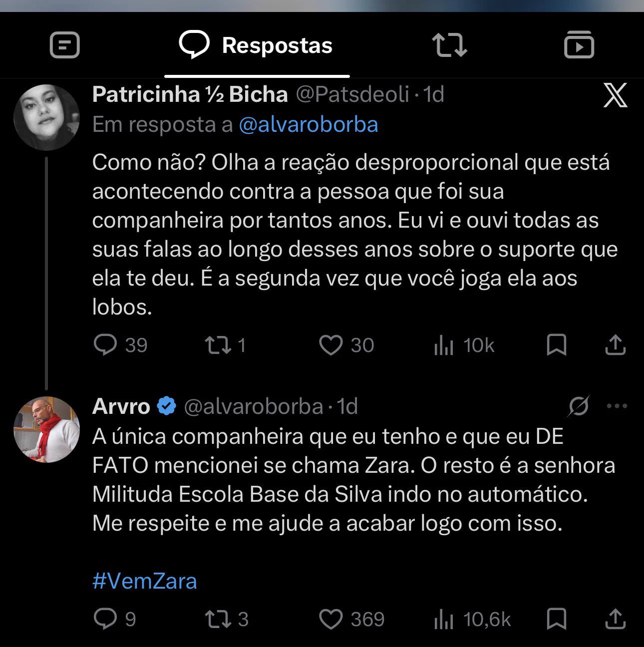Reply to Patricinha's post with 39 comments

coord(120,345)
